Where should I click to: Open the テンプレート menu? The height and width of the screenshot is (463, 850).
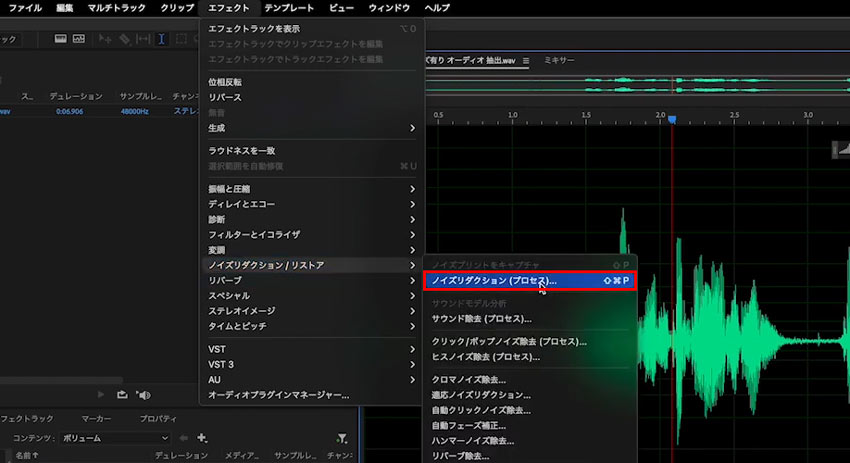coord(289,8)
